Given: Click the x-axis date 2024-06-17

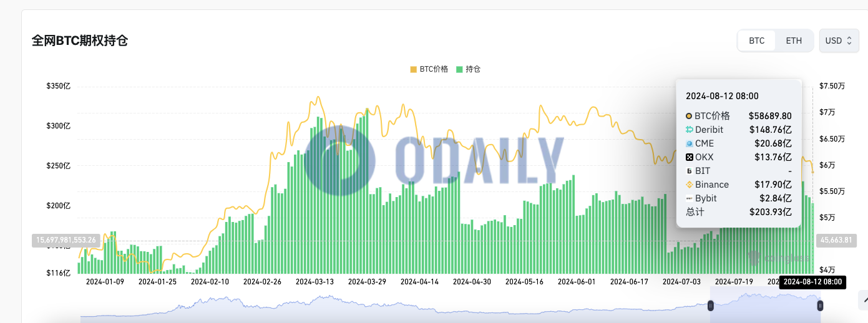Looking at the screenshot, I should coord(629,282).
